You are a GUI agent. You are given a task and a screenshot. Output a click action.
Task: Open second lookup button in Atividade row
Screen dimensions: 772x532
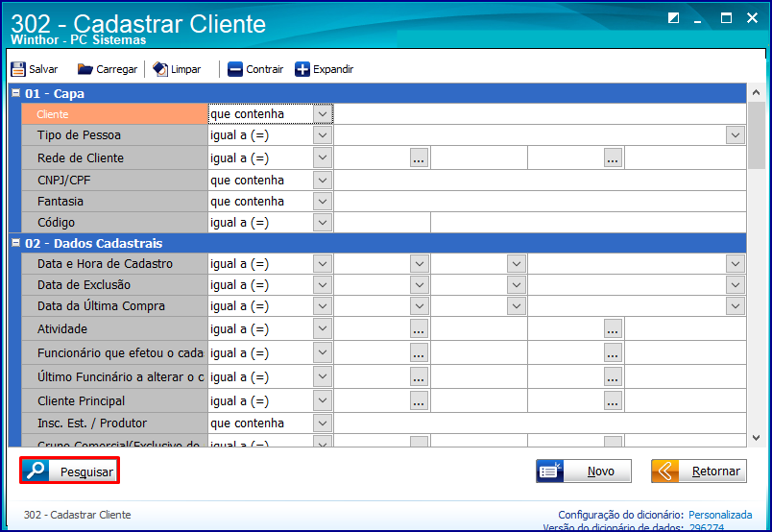pyautogui.click(x=613, y=329)
